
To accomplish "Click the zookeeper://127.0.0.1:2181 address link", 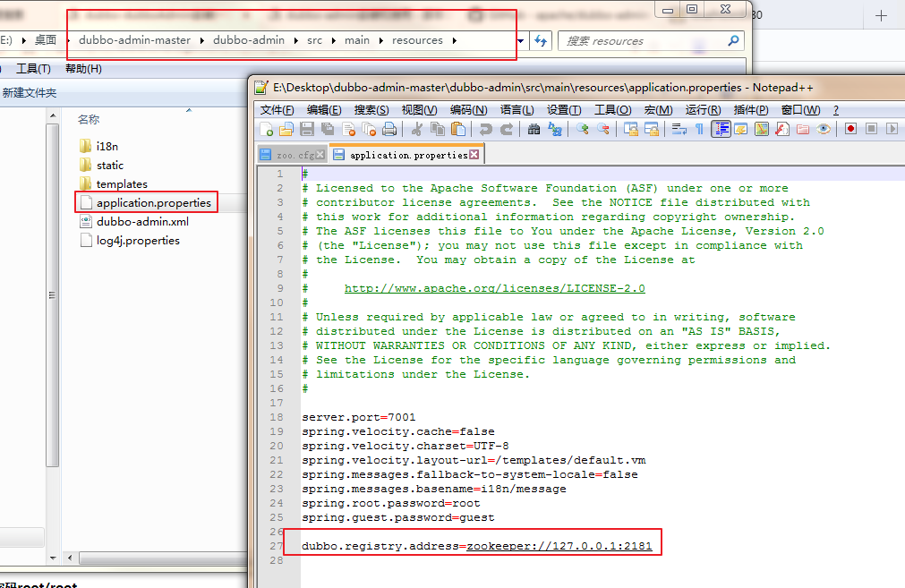I will (x=559, y=546).
